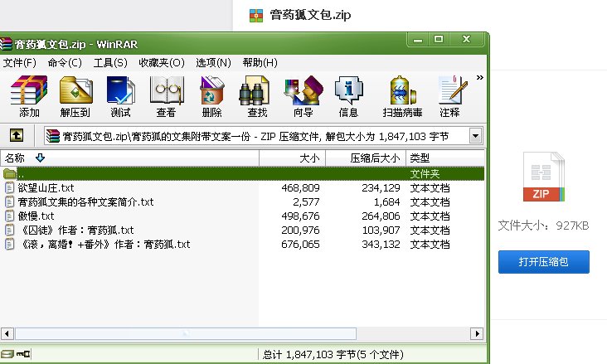Click the 扫描病毒 (Scan virus) icon
This screenshot has width=607, height=364.
[403, 90]
